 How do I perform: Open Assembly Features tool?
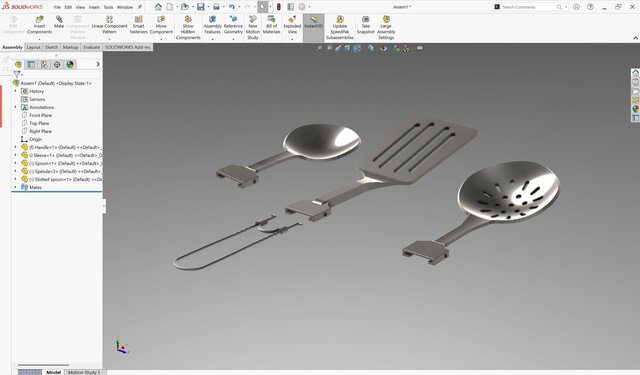(212, 25)
